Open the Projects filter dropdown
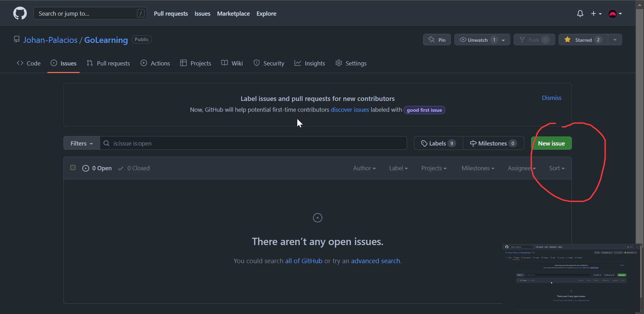This screenshot has height=314, width=644. tap(434, 168)
